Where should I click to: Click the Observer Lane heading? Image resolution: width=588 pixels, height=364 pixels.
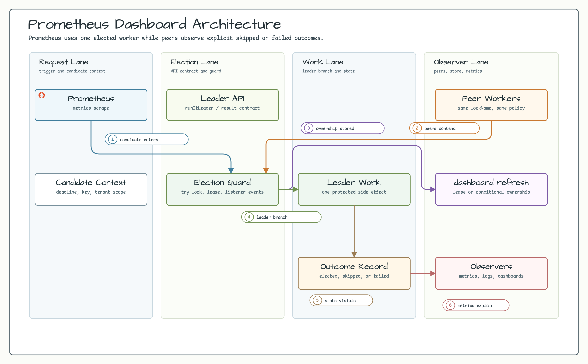(x=461, y=62)
